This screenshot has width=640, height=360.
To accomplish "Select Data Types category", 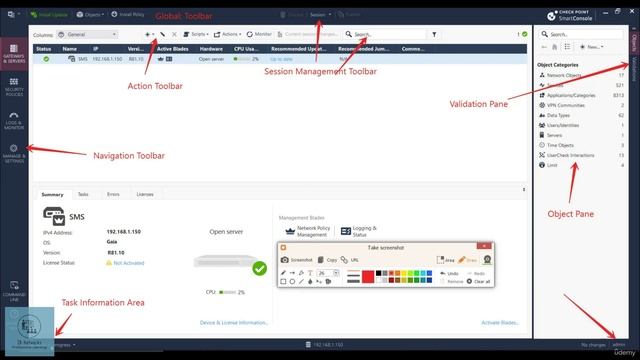I will [581, 115].
